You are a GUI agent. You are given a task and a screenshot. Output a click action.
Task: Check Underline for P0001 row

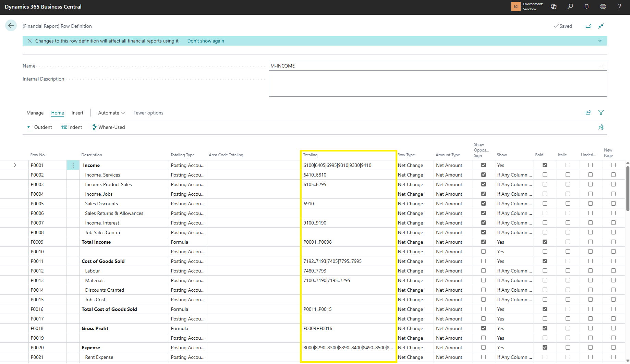tap(590, 165)
